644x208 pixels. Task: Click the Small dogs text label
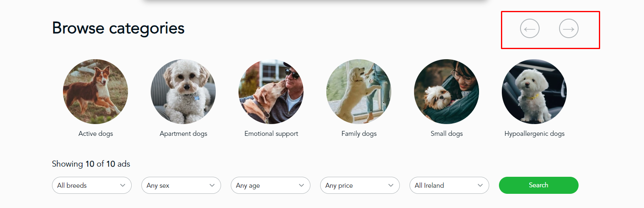click(x=447, y=133)
